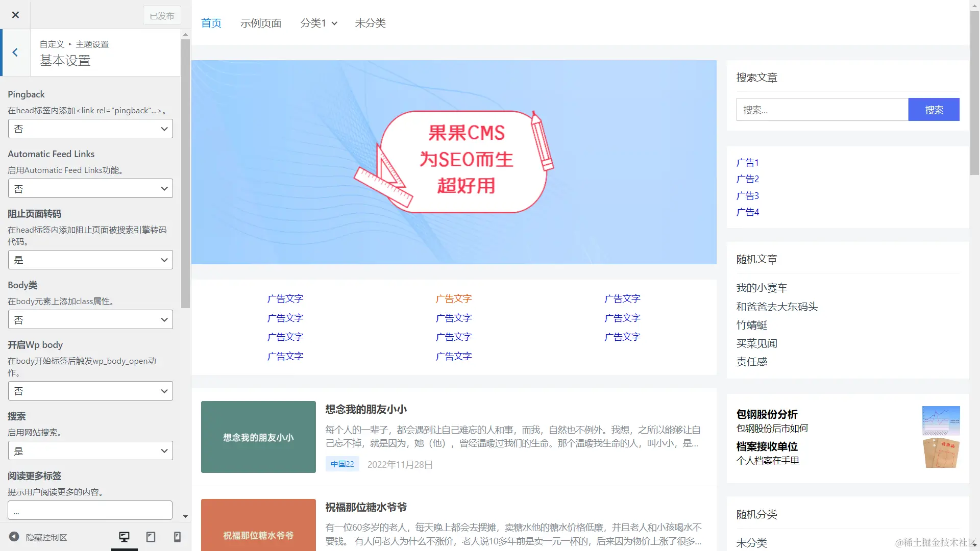980x551 pixels.
Task: Open the 开启Wp body dropdown
Action: (90, 391)
